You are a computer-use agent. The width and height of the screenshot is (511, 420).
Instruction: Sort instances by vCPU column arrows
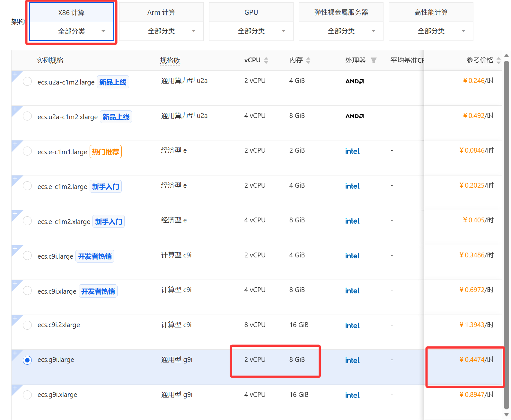click(266, 60)
